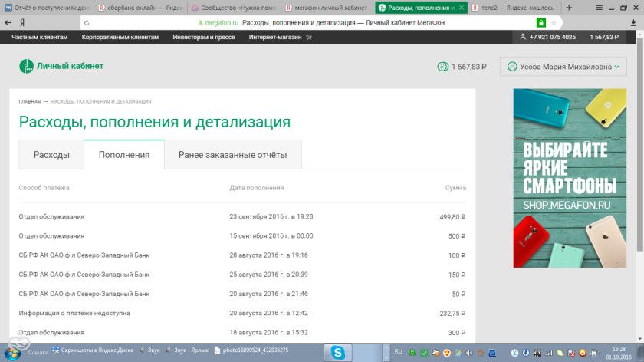Click the Yandex Я button in toolbar
This screenshot has height=362, width=644.
tap(22, 23)
